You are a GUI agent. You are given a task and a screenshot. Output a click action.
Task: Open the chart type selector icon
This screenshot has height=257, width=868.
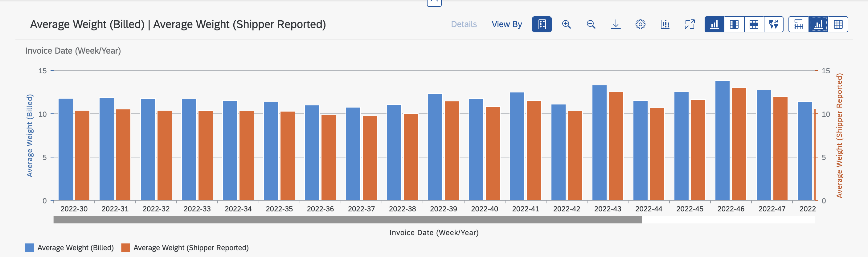point(665,24)
